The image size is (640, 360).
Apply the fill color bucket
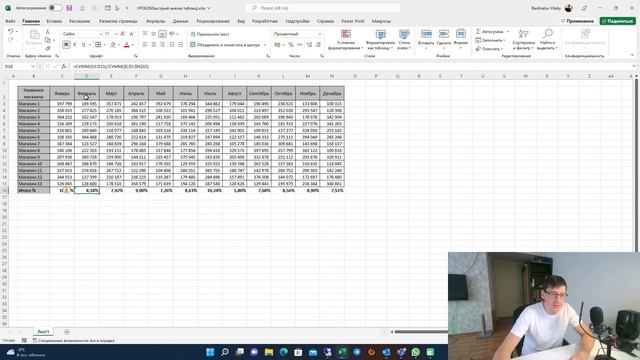click(113, 44)
